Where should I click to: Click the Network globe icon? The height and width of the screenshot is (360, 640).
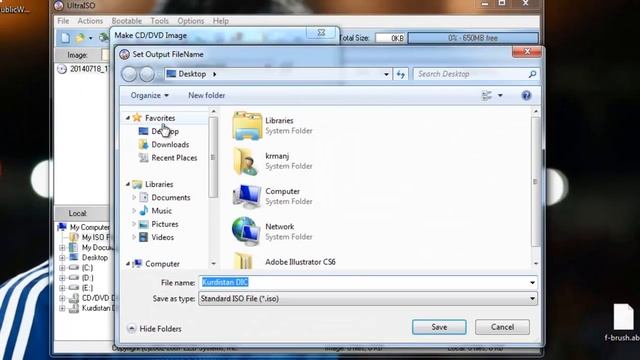pos(246,231)
